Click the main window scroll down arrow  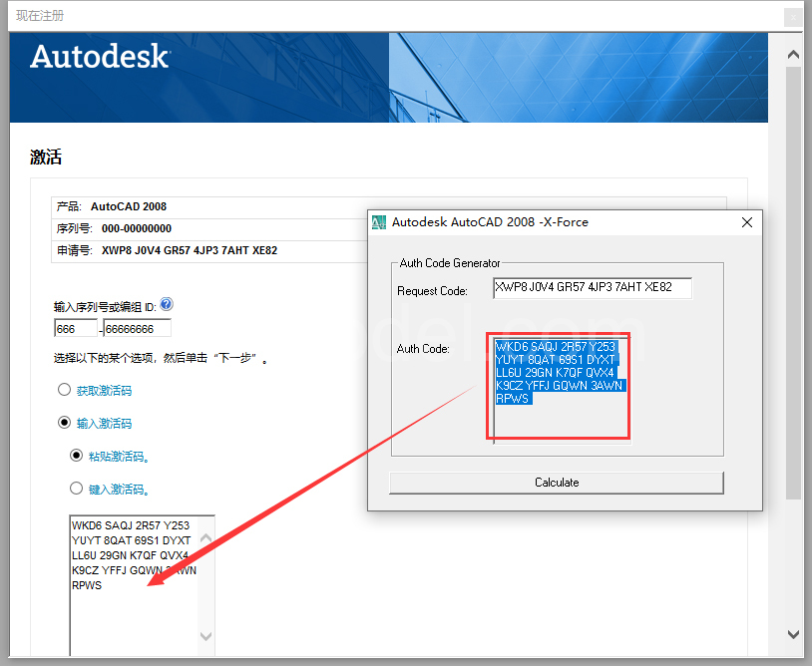(x=793, y=634)
